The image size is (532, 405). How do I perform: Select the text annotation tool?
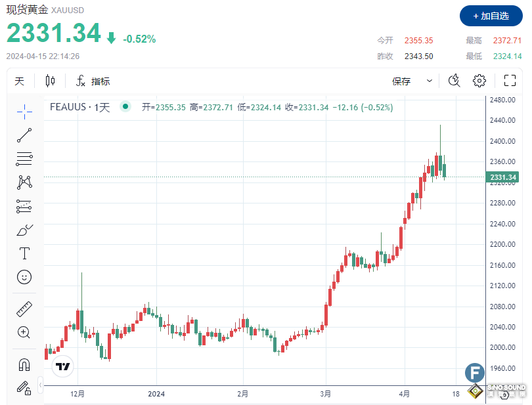click(24, 253)
